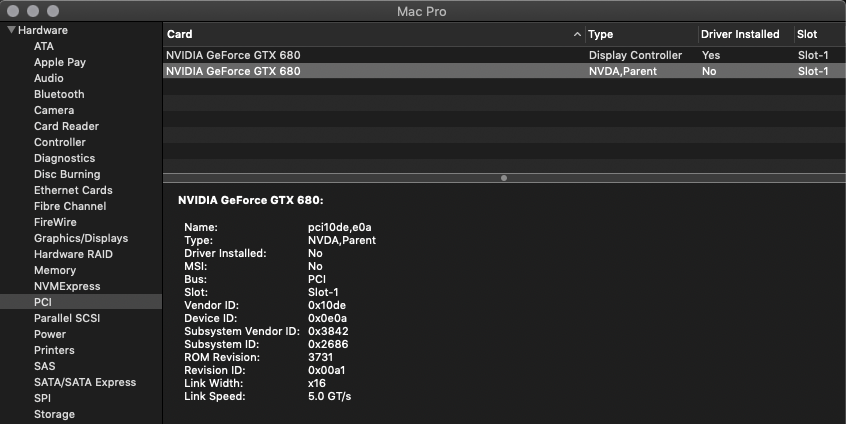Click the Bus value PCI in details

[x=317, y=279]
